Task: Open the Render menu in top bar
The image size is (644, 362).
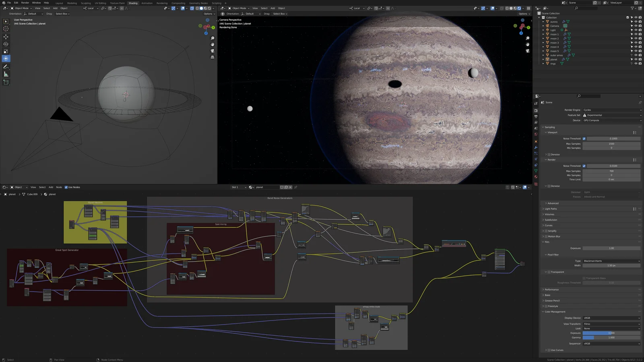Action: (25, 3)
